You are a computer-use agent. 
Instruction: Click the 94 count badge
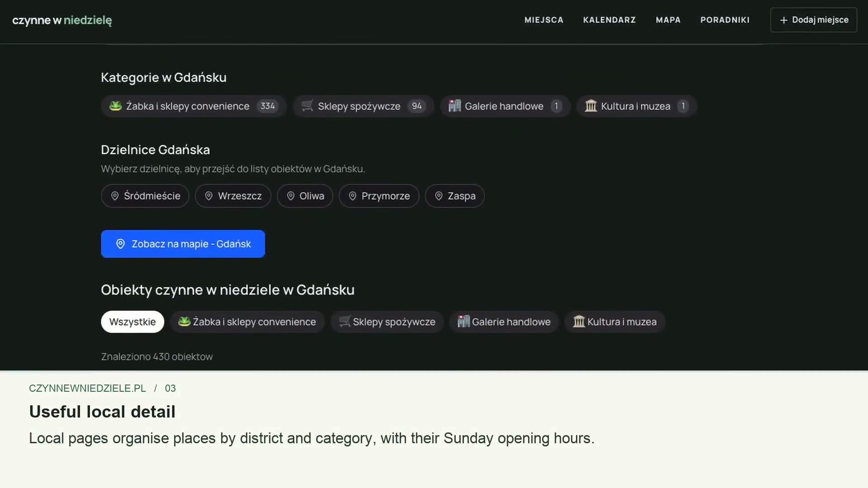click(417, 106)
